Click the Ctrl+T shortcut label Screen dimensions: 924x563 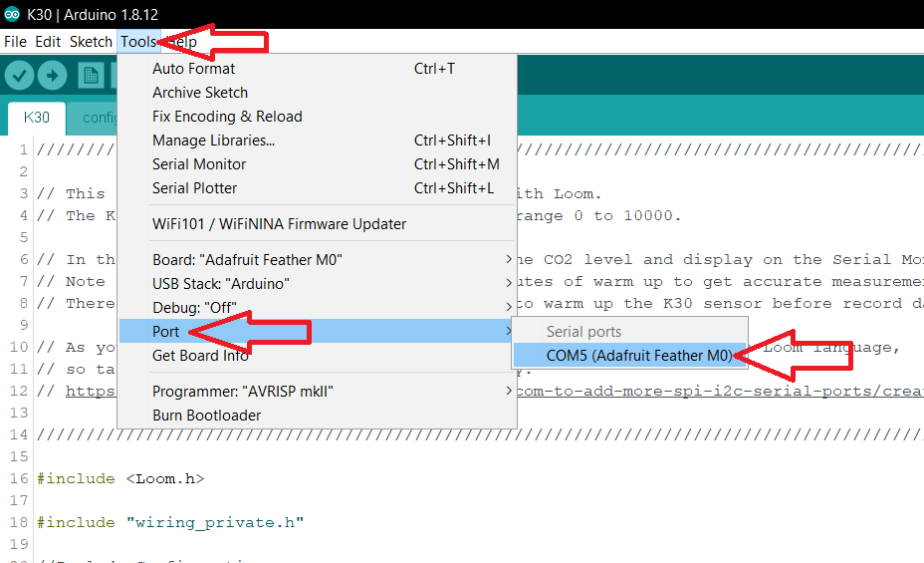click(434, 69)
